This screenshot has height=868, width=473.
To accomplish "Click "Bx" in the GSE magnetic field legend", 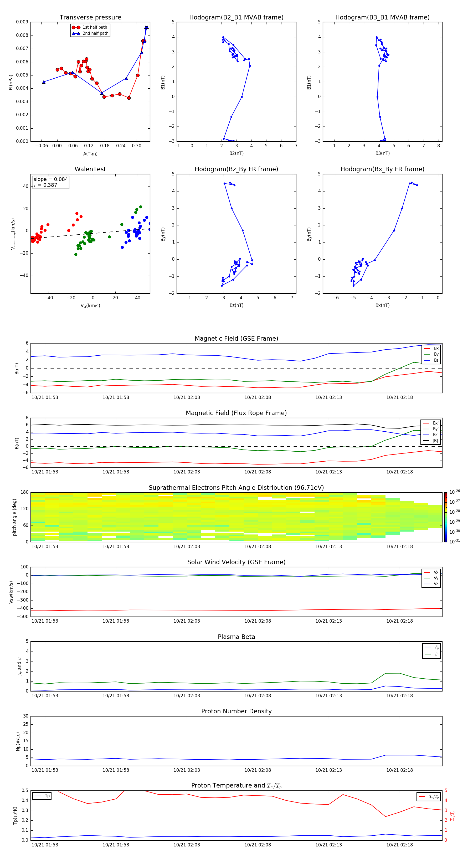I will point(436,349).
